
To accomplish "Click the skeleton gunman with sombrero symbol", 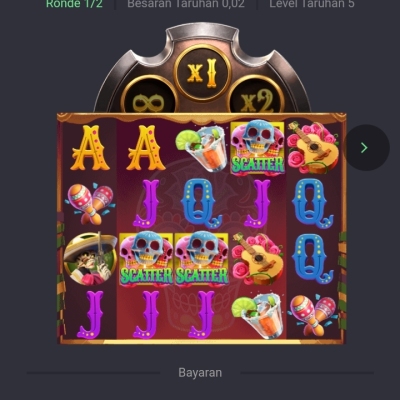I will pos(90,259).
